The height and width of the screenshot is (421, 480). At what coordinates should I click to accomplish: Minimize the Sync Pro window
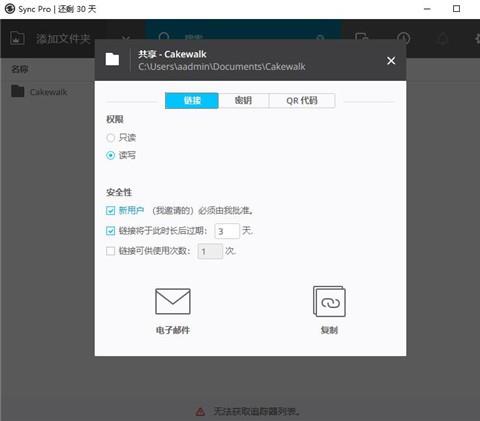427,9
